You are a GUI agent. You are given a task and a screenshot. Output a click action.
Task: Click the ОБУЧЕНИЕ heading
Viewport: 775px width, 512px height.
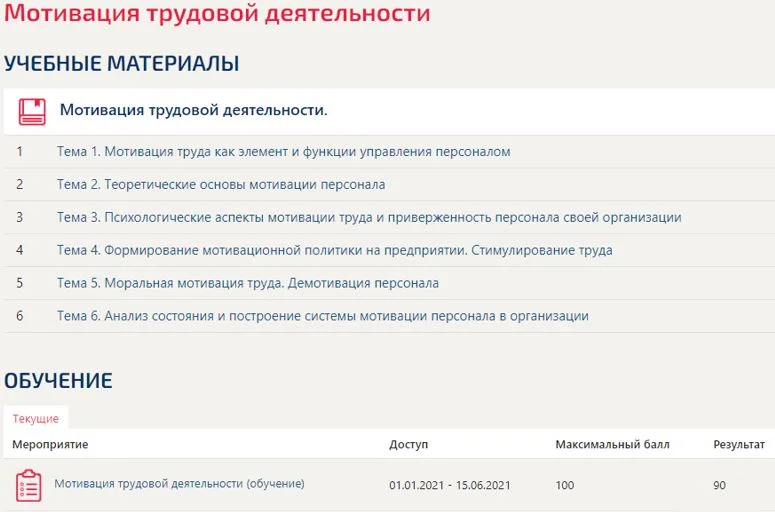(x=58, y=381)
